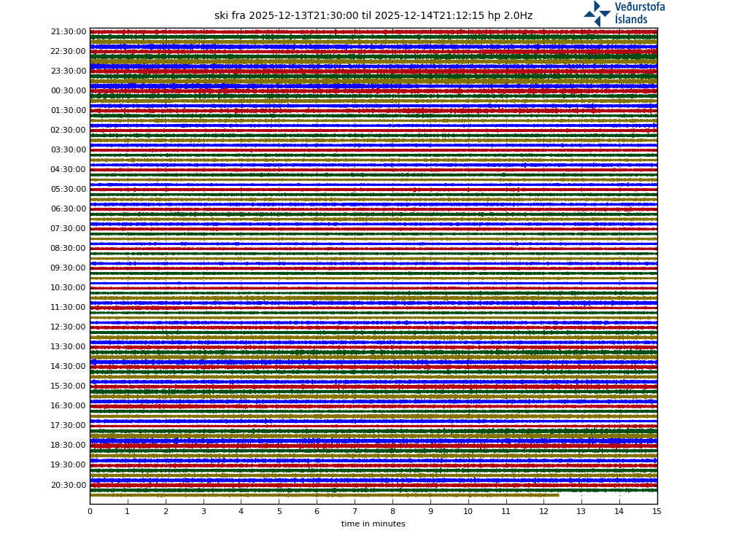Image resolution: width=747 pixels, height=560 pixels.
Task: Click the seismogram title at the top
Action: pos(373,16)
